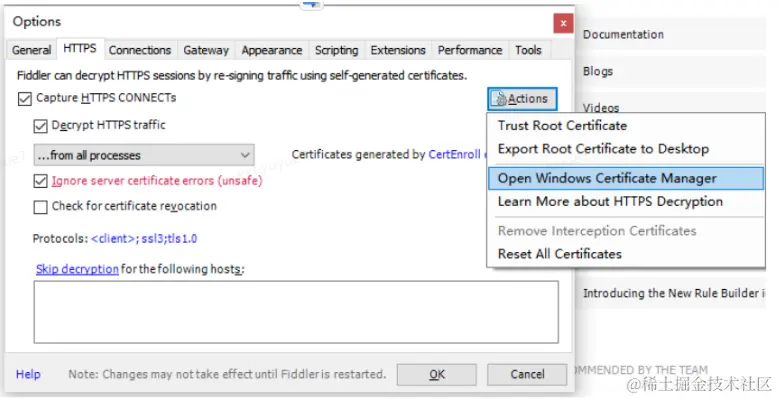Enable Check for certificate revocation
Image resolution: width=778 pixels, height=399 pixels.
(x=40, y=206)
